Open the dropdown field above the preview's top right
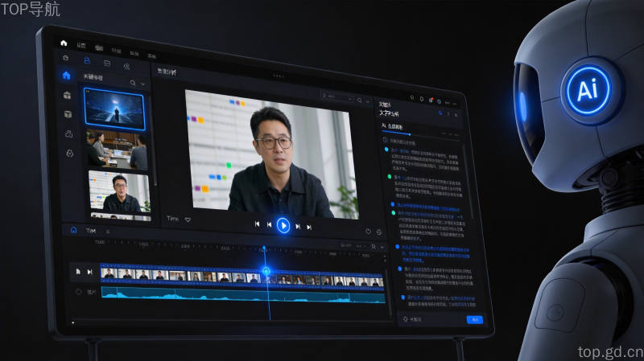 coord(337,97)
